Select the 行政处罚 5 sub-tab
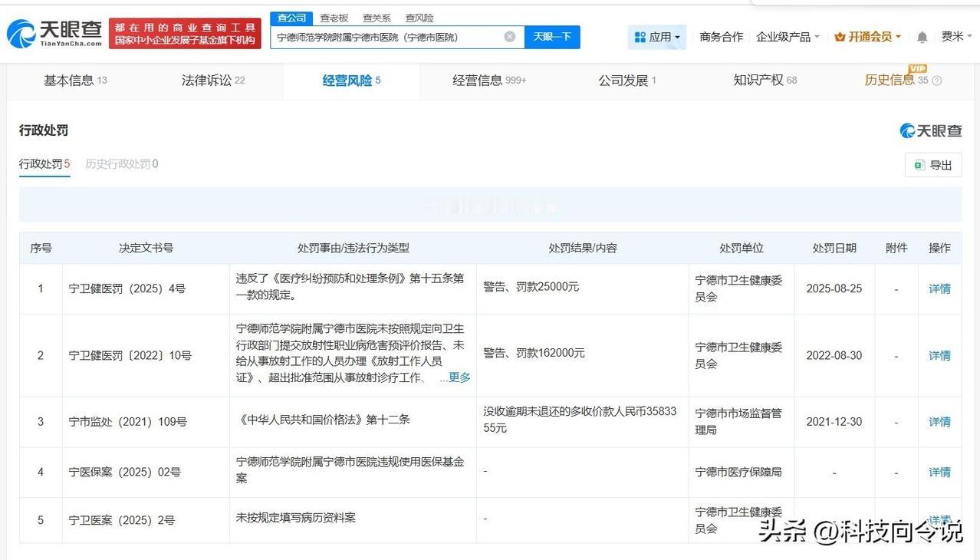The width and height of the screenshot is (980, 560). point(44,163)
